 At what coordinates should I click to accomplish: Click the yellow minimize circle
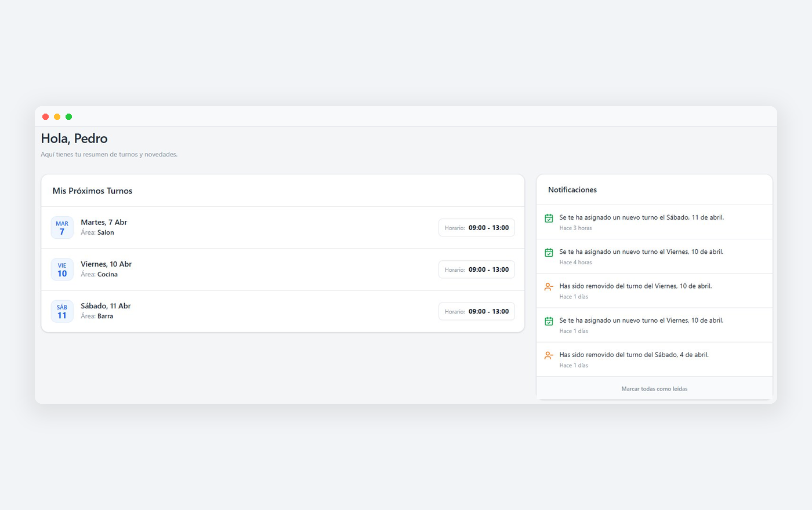tap(57, 116)
